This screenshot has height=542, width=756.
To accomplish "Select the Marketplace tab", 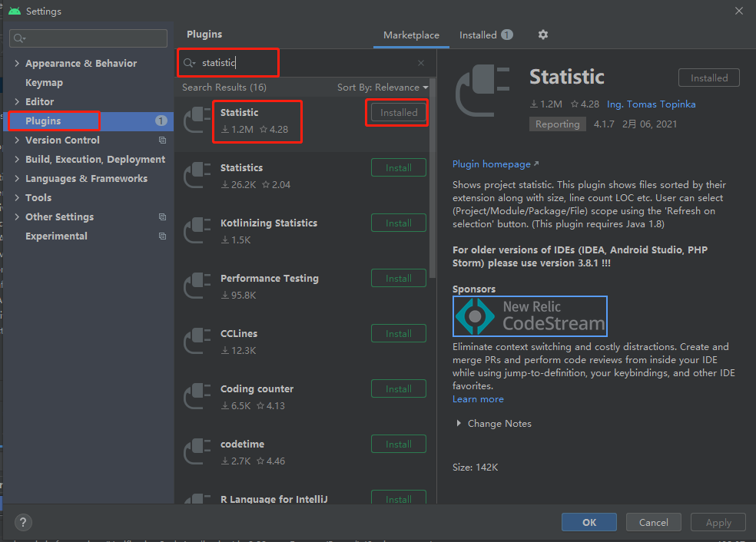I will (x=410, y=35).
